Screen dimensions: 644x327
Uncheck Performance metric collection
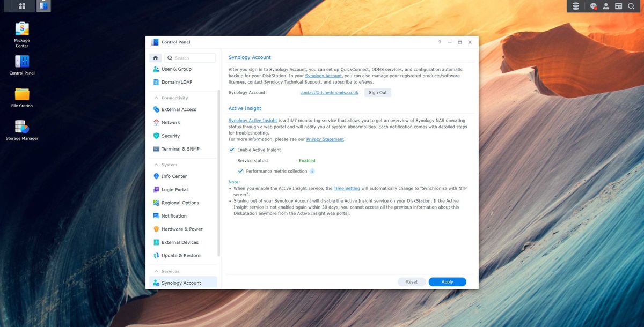tap(240, 170)
